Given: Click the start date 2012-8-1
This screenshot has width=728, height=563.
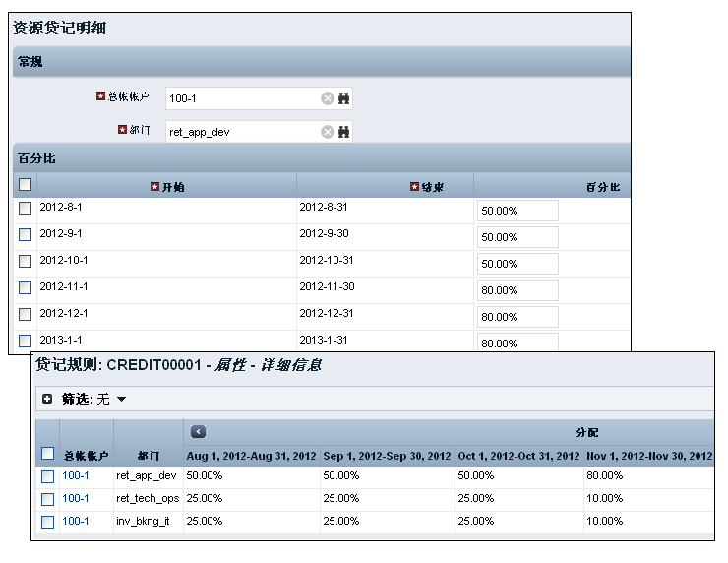Looking at the screenshot, I should pos(61,207).
